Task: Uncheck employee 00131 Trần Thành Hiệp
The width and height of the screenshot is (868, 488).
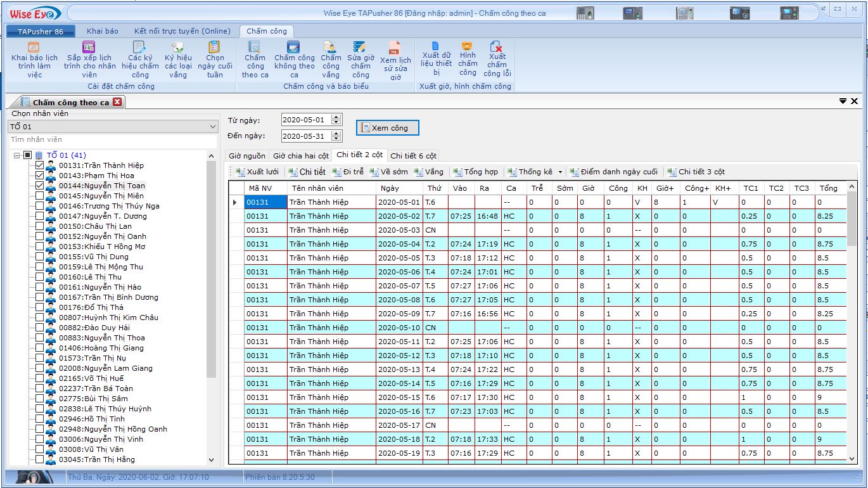Action: pyautogui.click(x=40, y=165)
